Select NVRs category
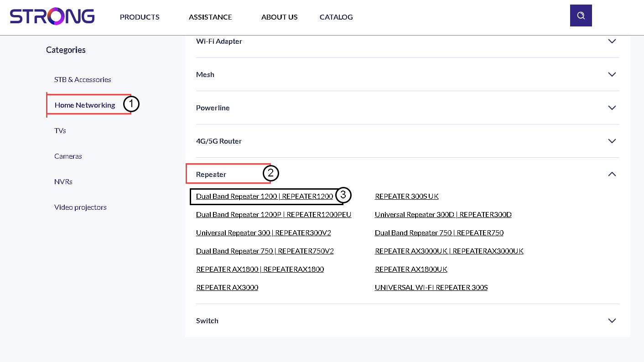Image resolution: width=644 pixels, height=362 pixels. point(63,181)
